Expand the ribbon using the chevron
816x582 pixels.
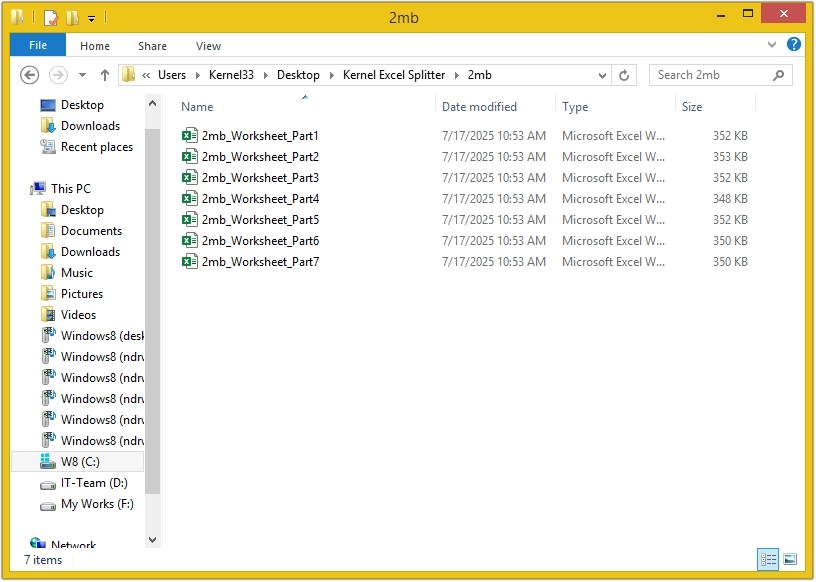771,45
